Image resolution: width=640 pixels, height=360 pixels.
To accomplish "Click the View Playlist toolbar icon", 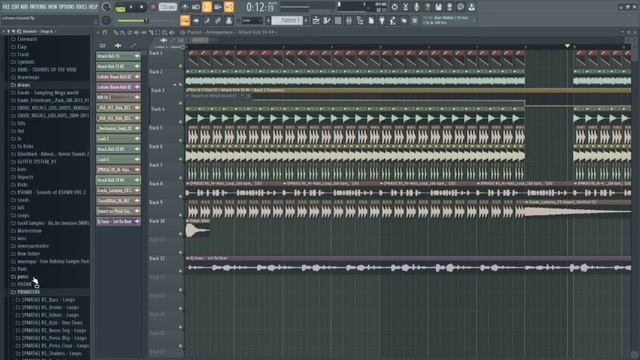I will tap(316, 20).
